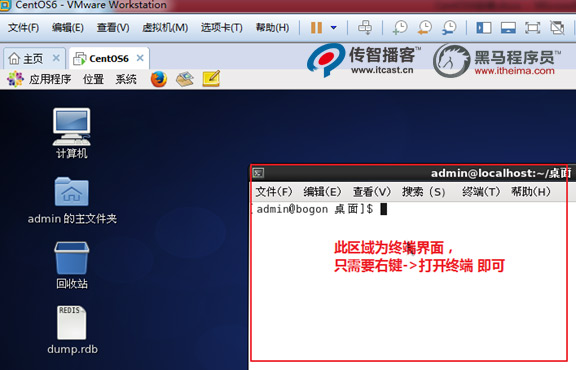The width and height of the screenshot is (576, 370).
Task: Switch to Unity mode icon
Action: coord(557,28)
